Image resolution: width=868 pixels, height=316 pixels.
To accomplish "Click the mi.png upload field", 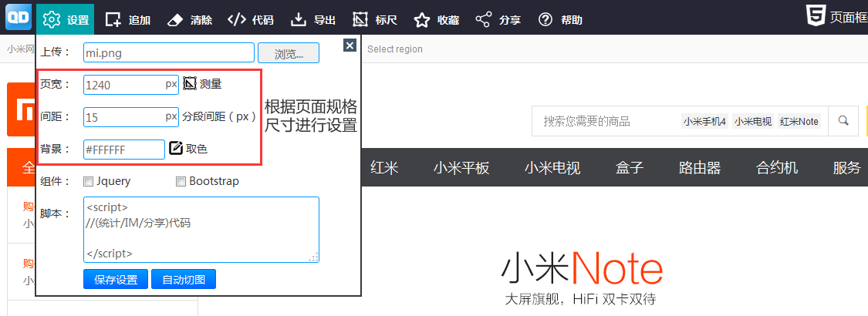I will tap(169, 53).
